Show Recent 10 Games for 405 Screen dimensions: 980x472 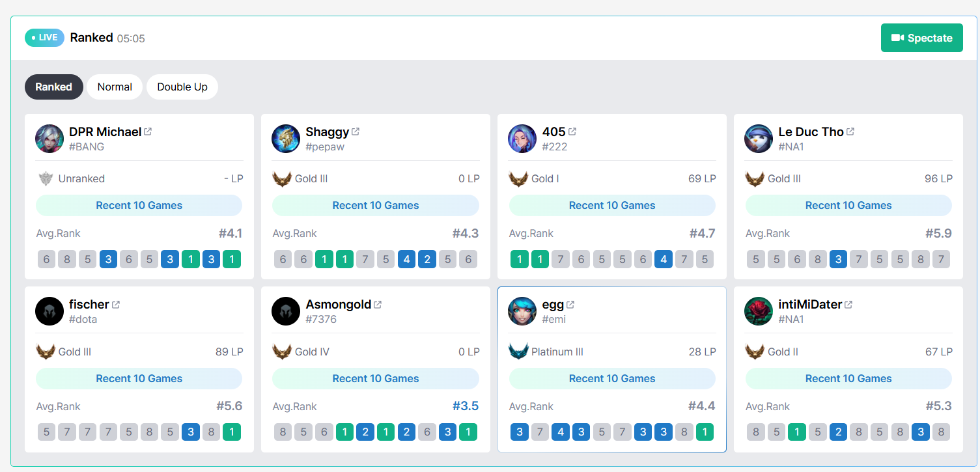pos(612,205)
